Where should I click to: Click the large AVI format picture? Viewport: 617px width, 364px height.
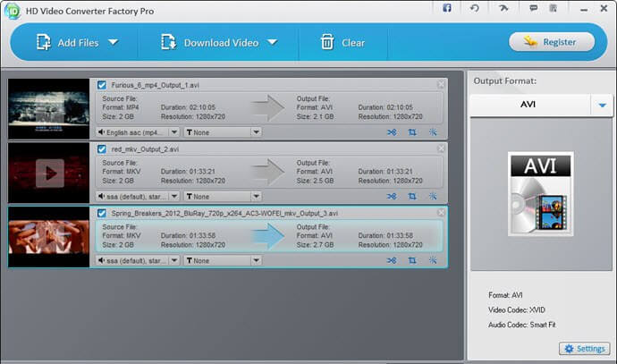point(540,194)
